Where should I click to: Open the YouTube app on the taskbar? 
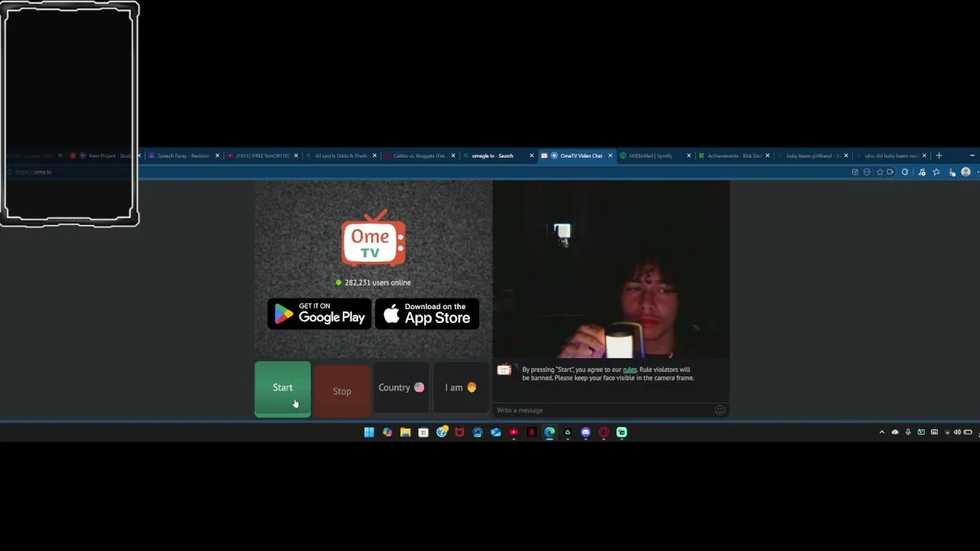[514, 432]
